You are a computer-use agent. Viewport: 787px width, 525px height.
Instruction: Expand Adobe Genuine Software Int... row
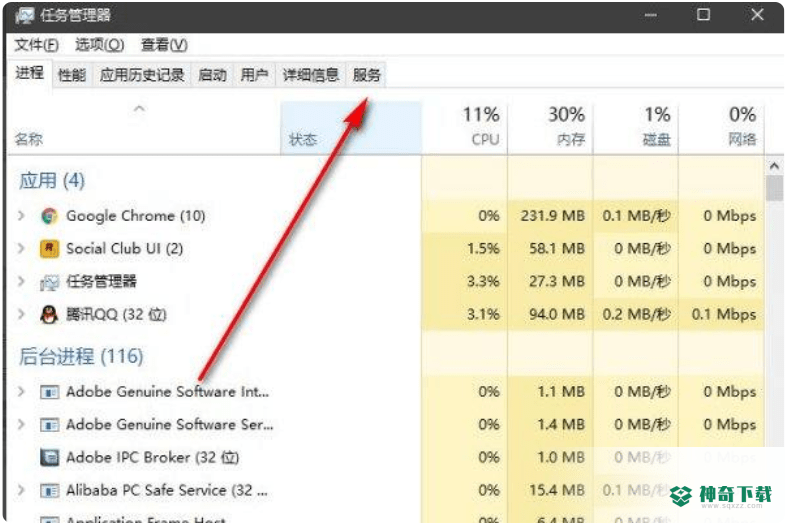point(21,391)
